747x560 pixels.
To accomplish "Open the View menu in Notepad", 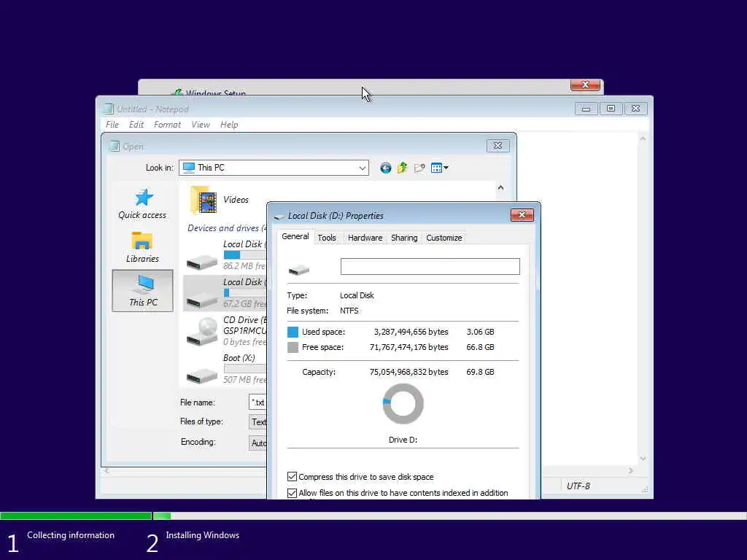I will click(201, 125).
